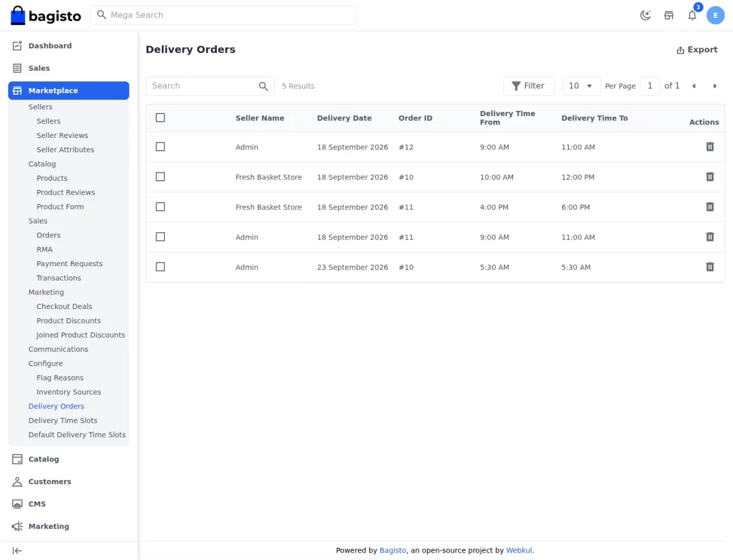Check the Fresh Basket Store #10 checkbox
733x560 pixels.
[x=160, y=176]
